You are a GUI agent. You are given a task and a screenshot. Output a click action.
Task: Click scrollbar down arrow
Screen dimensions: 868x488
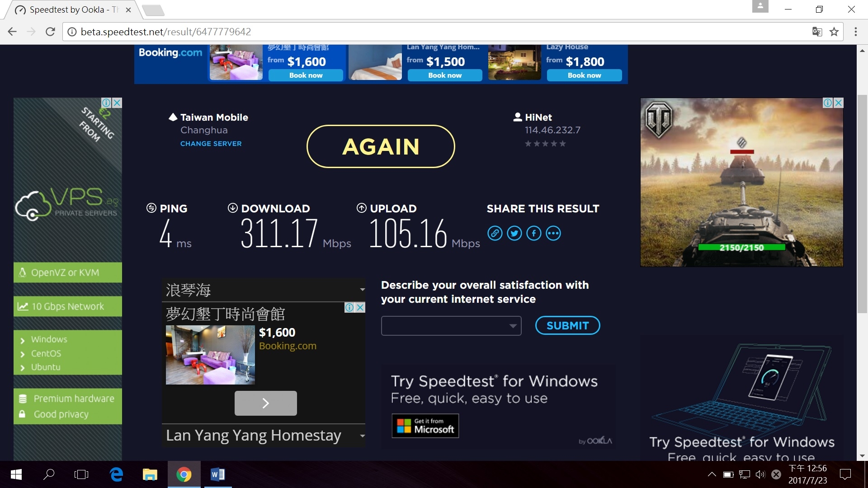click(862, 455)
